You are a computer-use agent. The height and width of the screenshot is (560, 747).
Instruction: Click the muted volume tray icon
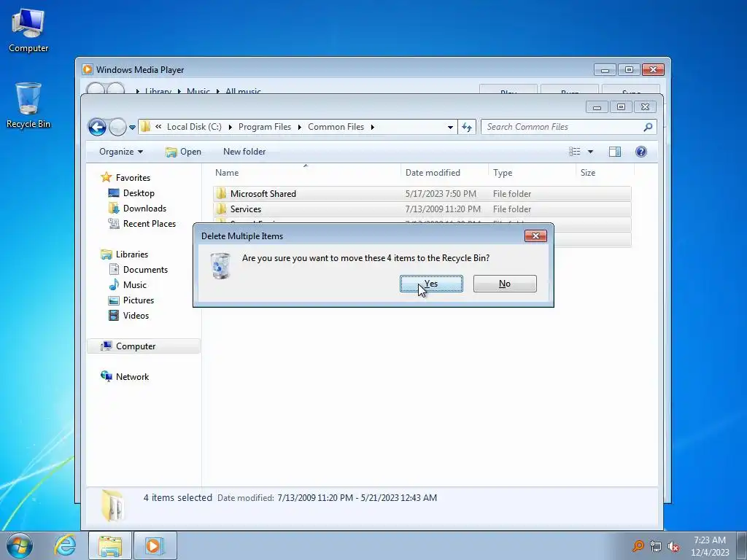pos(673,546)
